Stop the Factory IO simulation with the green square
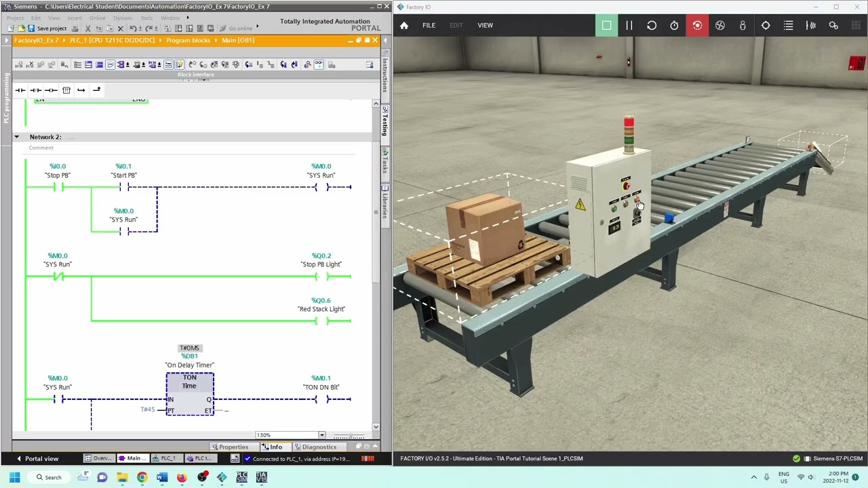The image size is (868, 488). [x=606, y=26]
